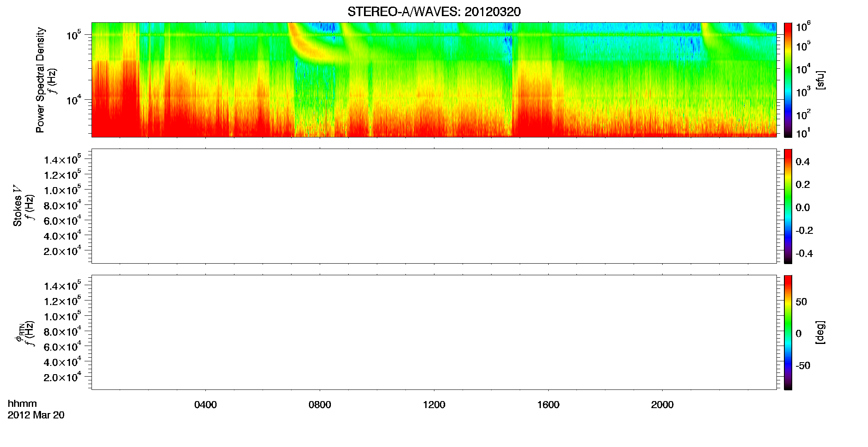Click the [deg] colorbar unit label
The width and height of the screenshot is (868, 447).
click(820, 332)
